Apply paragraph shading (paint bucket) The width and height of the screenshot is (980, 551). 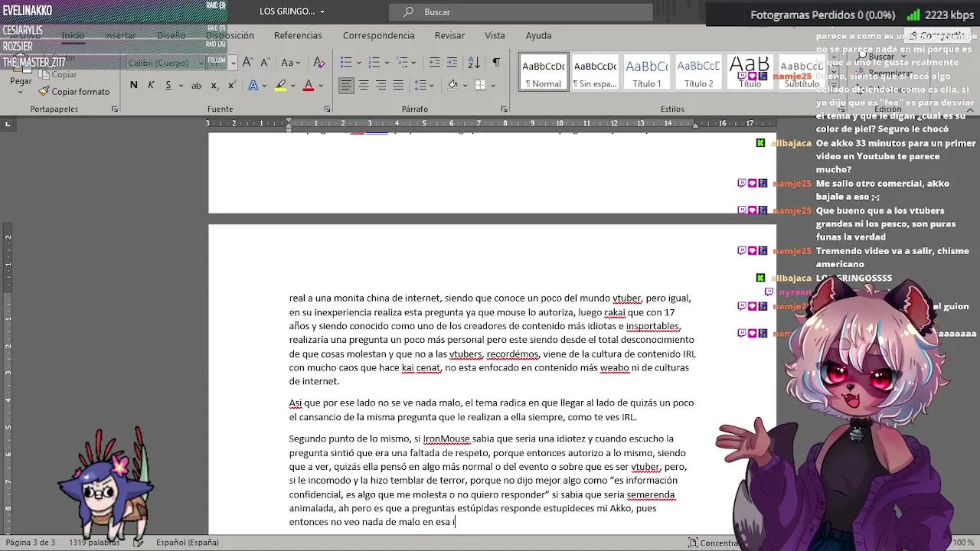[452, 85]
